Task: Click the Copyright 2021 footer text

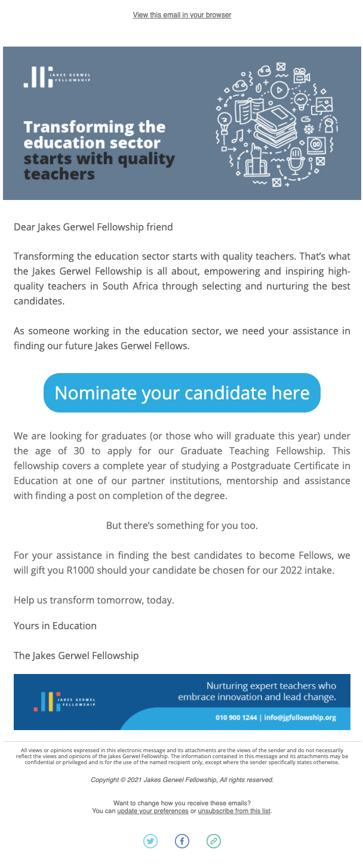Action: tap(182, 780)
